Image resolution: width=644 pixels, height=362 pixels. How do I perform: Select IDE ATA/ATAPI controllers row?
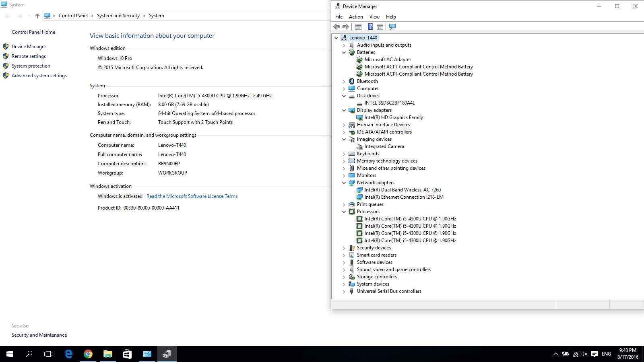[384, 132]
